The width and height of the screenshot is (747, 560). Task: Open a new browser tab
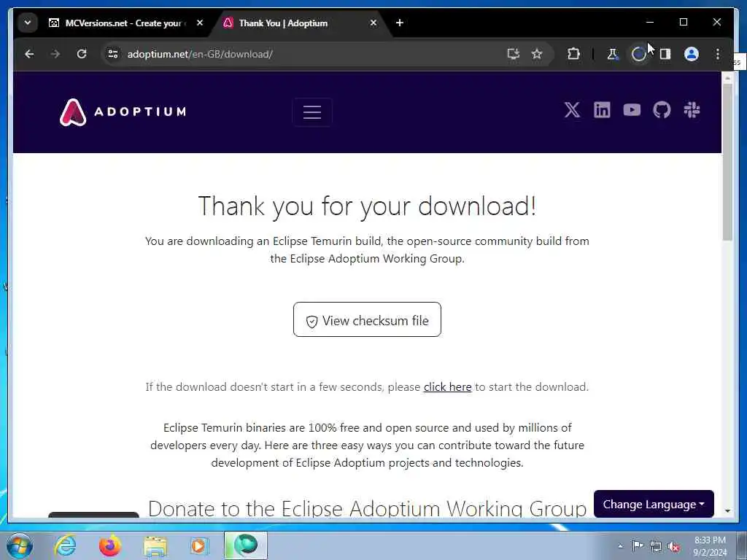point(400,23)
